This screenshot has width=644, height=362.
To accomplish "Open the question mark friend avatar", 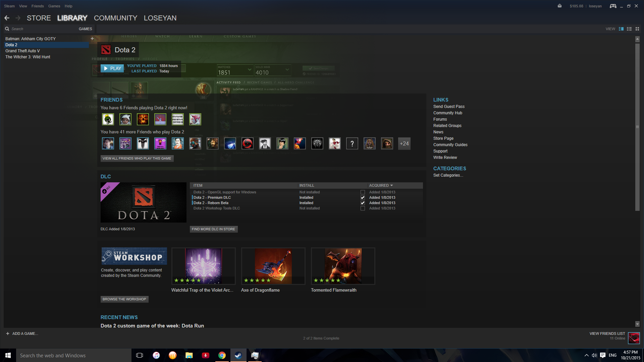I will tap(352, 143).
